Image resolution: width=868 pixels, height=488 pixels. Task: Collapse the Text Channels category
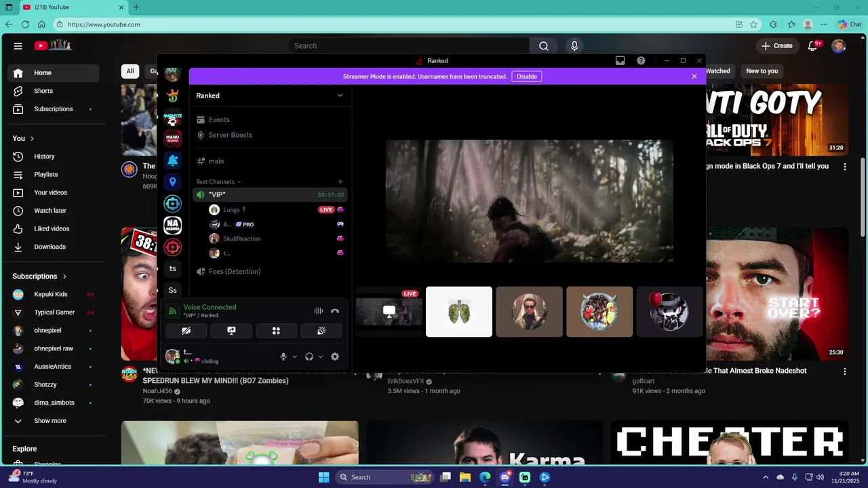pos(218,182)
